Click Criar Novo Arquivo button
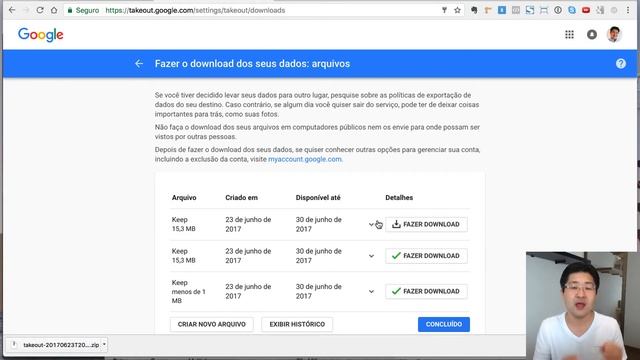 coord(211,324)
